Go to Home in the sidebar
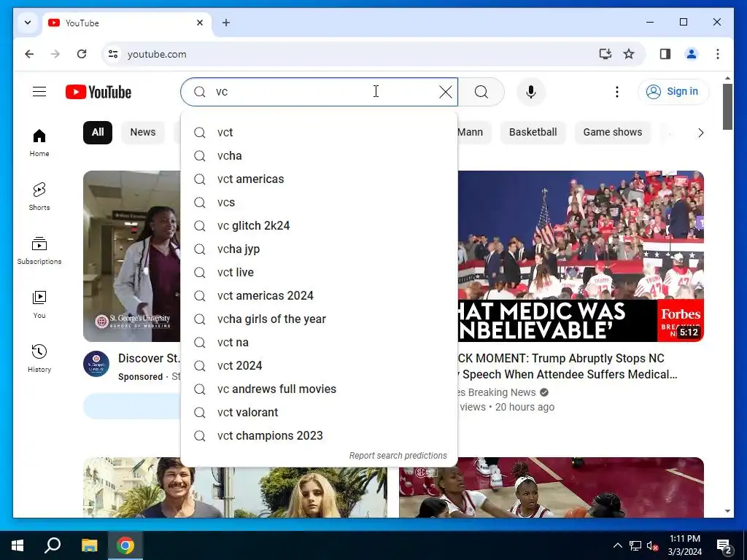This screenshot has height=560, width=747. coord(39,142)
